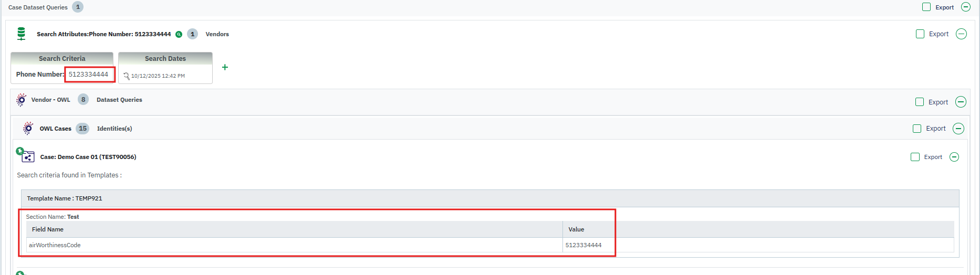Click the Phone Number value 5123334444 field
Screen dimensions: 980x275
(x=89, y=75)
